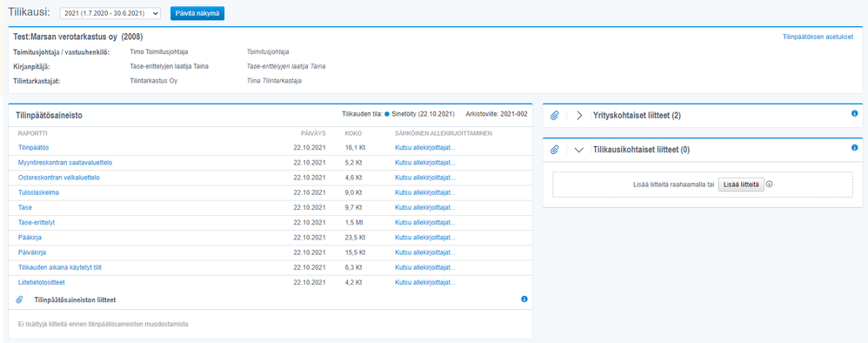Click the Timo Toimitusjohtaja name
Viewport: 868px width, 343px height.
pos(158,52)
